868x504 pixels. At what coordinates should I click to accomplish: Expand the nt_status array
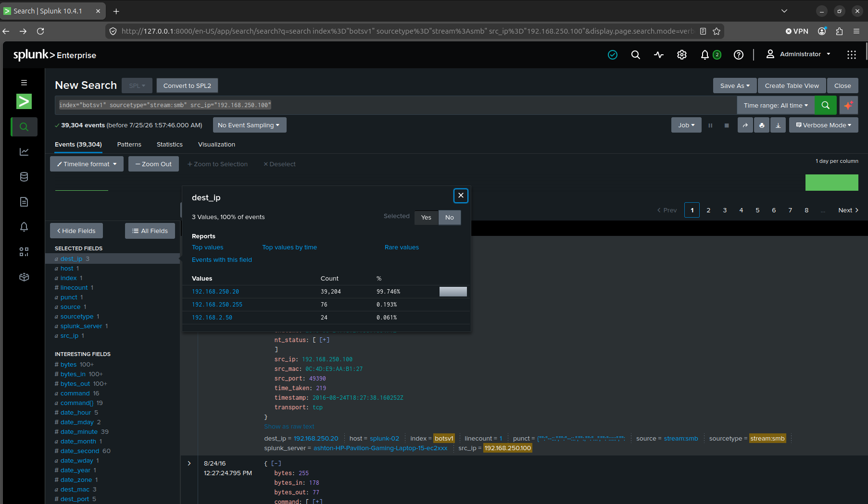click(x=325, y=340)
